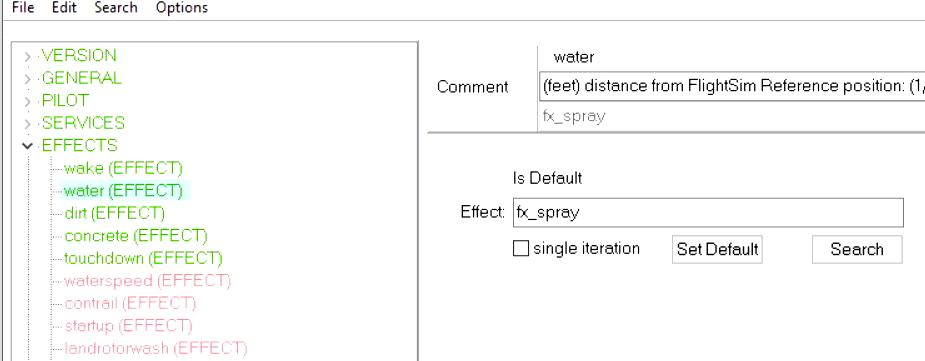Image resolution: width=925 pixels, height=361 pixels.
Task: Click the Set Default button
Action: tap(717, 249)
